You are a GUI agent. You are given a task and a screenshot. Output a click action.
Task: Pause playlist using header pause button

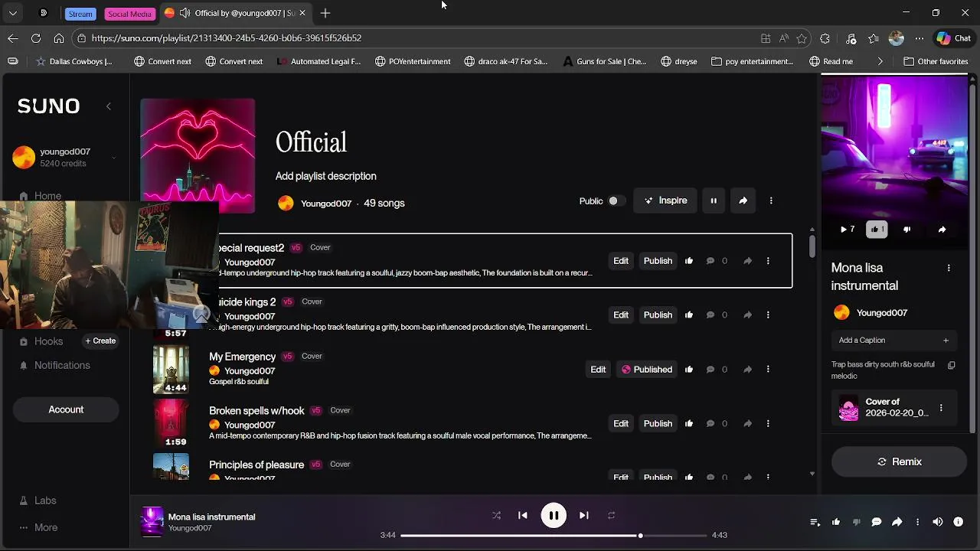[x=714, y=201]
